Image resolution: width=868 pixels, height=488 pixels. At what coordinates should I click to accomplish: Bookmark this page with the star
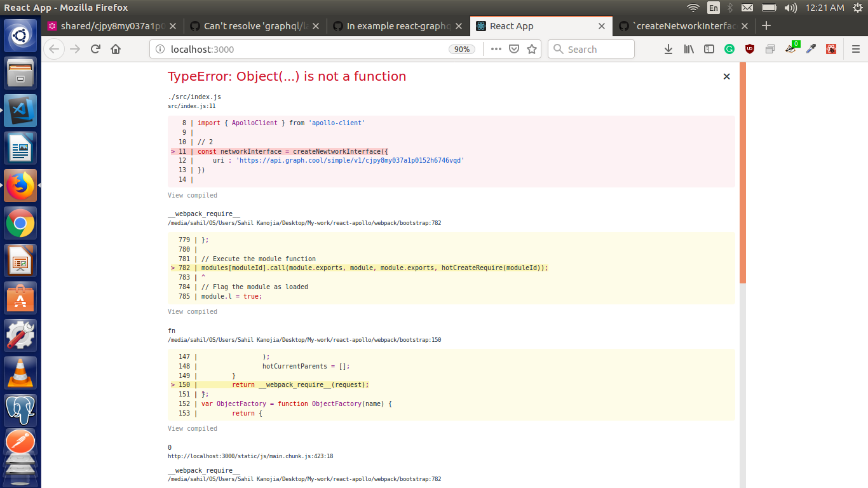click(x=531, y=49)
